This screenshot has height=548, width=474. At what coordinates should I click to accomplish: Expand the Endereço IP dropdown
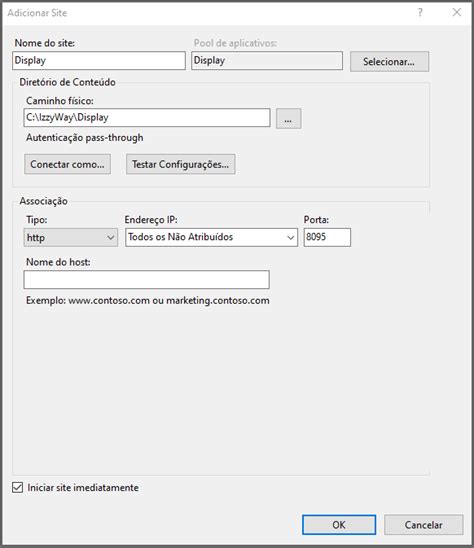(211, 237)
